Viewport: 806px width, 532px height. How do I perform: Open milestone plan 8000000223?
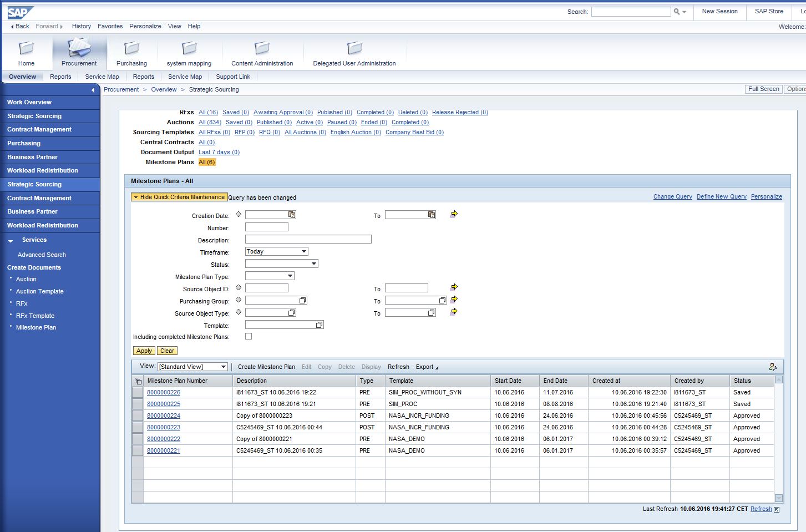[163, 427]
